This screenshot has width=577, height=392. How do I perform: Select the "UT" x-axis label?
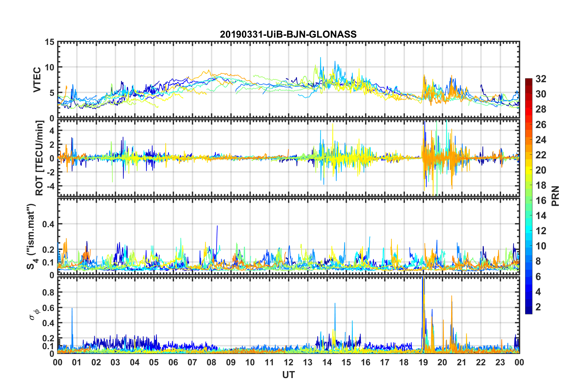[288, 375]
